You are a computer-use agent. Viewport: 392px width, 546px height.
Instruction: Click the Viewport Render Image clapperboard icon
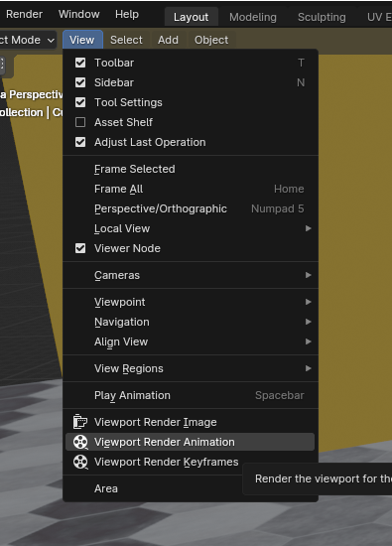(80, 422)
